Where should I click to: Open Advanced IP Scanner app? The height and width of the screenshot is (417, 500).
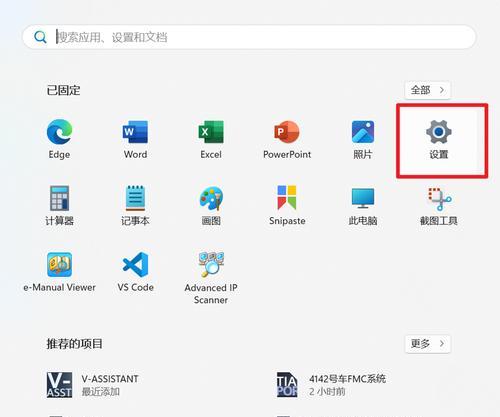[x=211, y=265]
